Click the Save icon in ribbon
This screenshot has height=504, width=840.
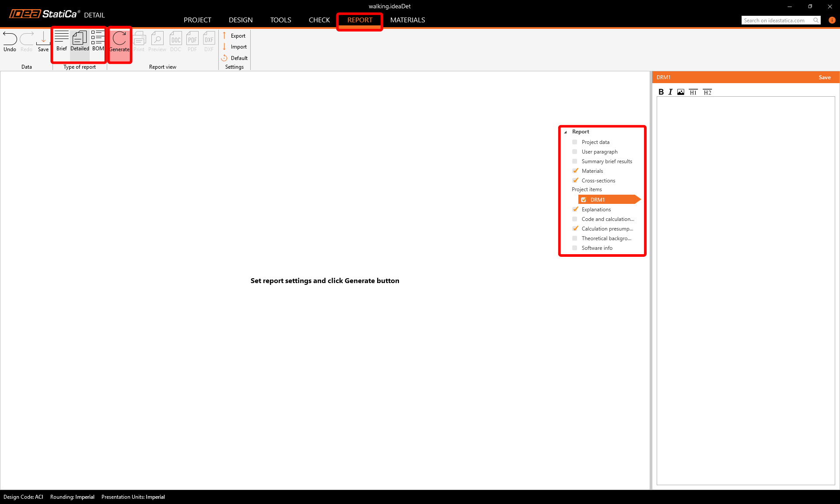tap(43, 41)
